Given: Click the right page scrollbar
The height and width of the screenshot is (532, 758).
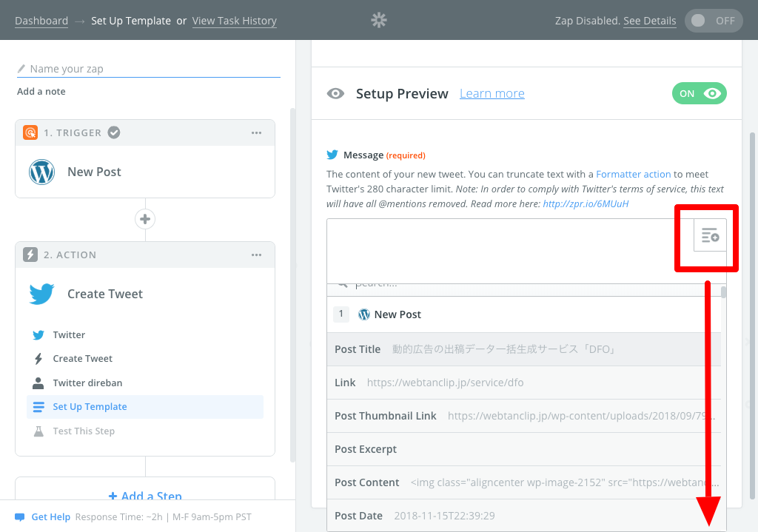Looking at the screenshot, I should click(x=752, y=317).
